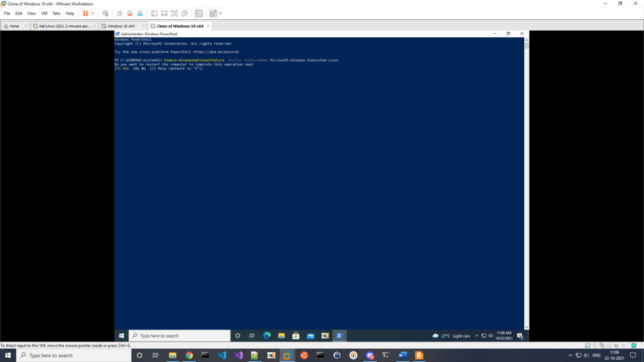Switch to Unity mode icon

point(185,14)
